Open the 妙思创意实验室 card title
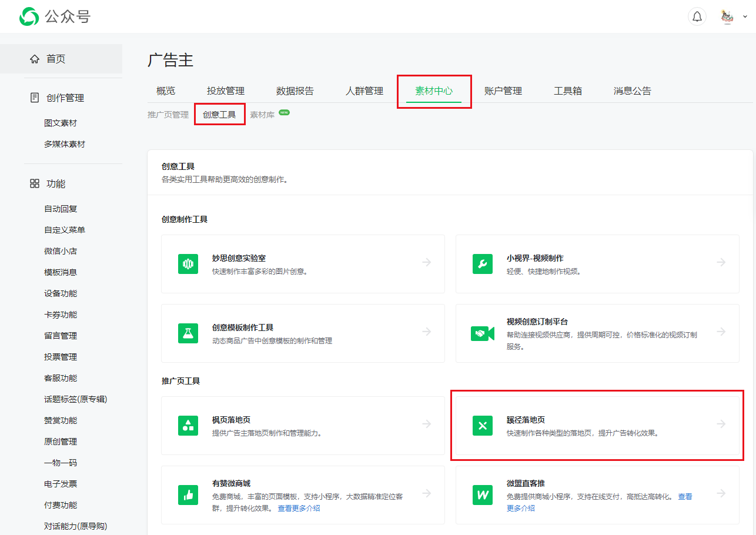The image size is (756, 535). (239, 258)
